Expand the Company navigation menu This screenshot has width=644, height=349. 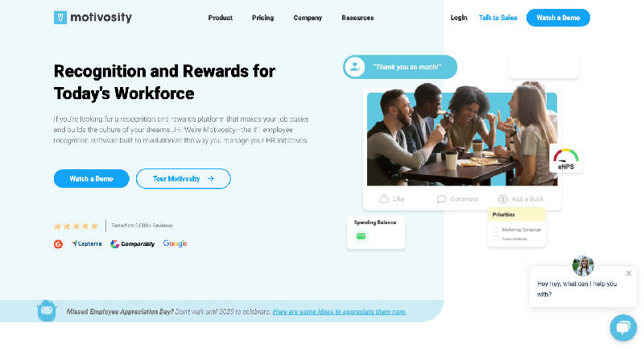click(x=308, y=18)
